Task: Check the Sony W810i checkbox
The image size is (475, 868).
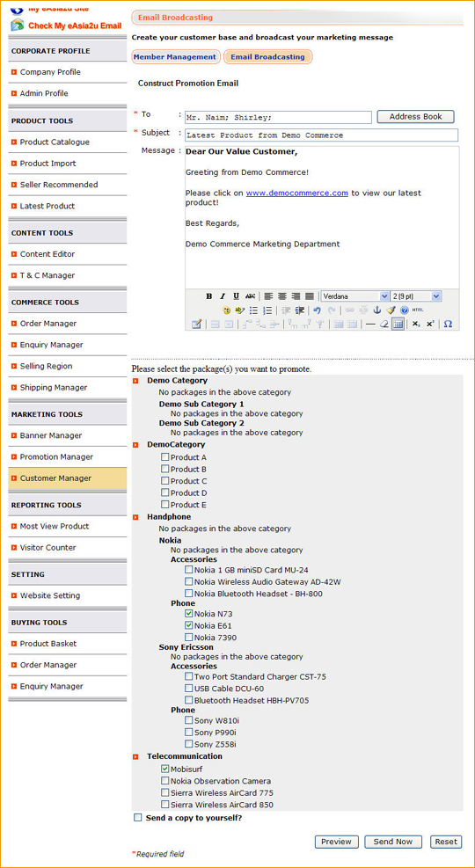Action: point(189,721)
